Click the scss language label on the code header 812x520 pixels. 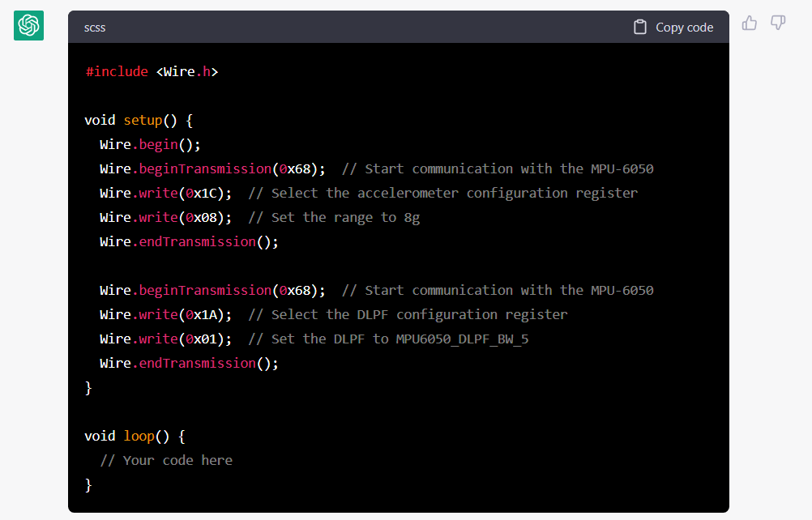point(95,27)
